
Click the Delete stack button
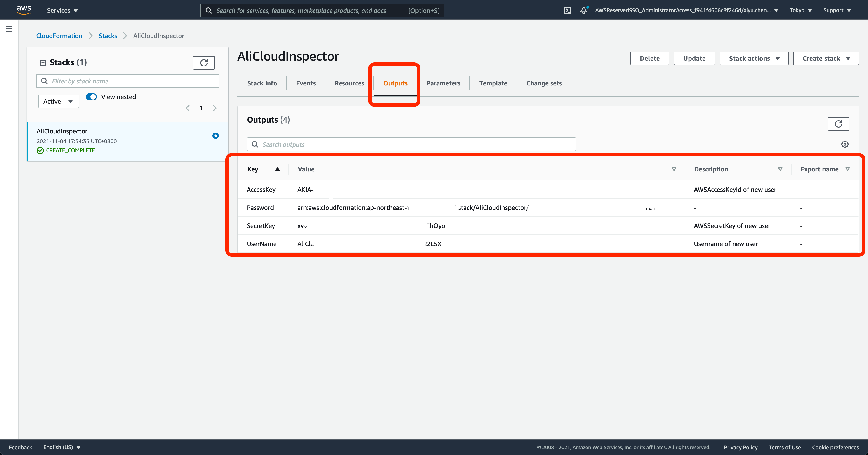click(650, 58)
